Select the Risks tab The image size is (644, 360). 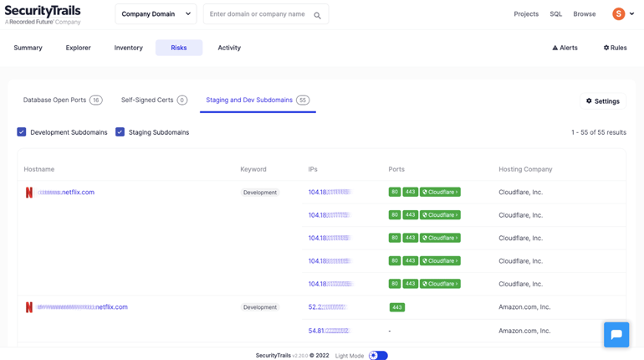tap(179, 48)
